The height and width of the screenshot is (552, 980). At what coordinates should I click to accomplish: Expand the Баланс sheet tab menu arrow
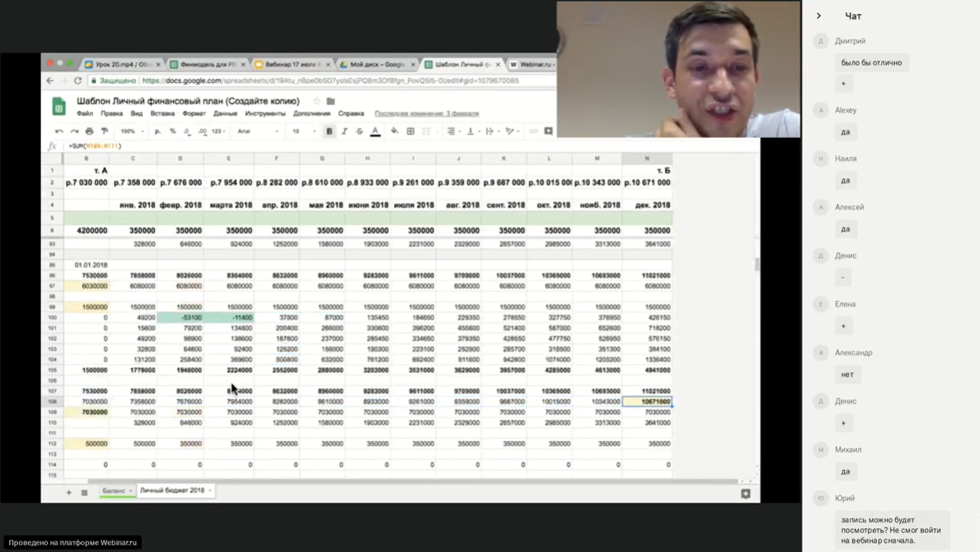tap(131, 491)
